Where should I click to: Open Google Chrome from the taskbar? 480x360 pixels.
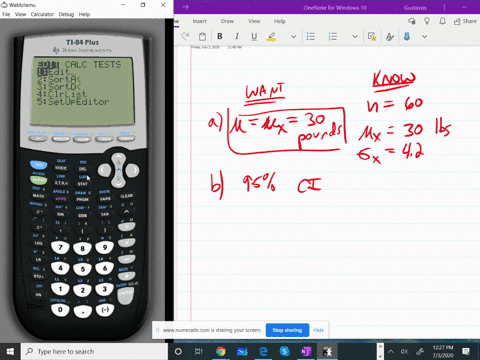220,352
